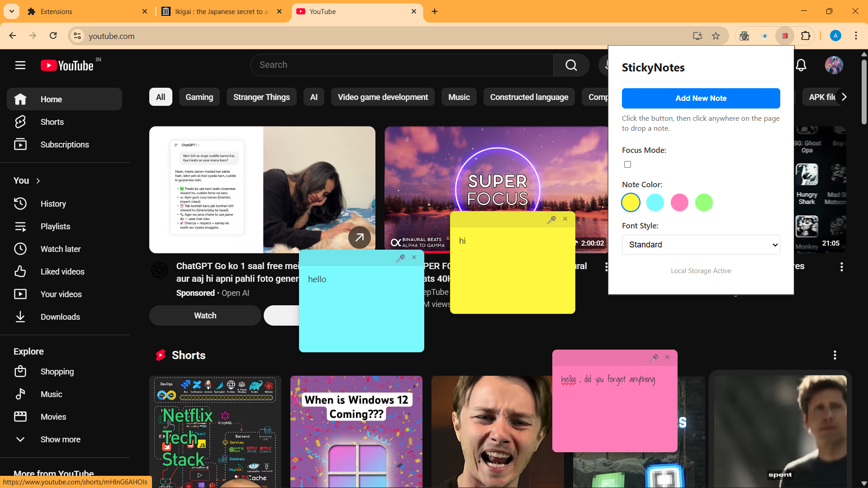Open the tab search dropdown arrow
Screen dimensions: 868x488
[12, 11]
